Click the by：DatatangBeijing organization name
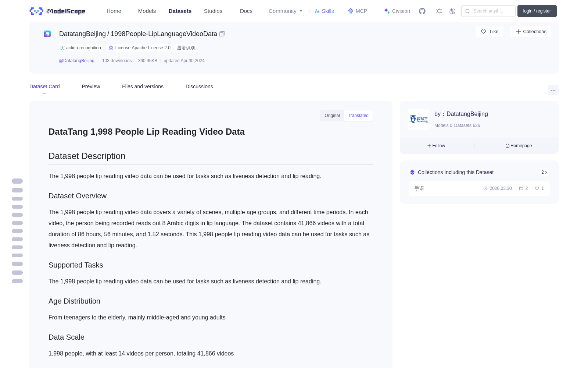This screenshot has height=368, width=588. pos(461,114)
